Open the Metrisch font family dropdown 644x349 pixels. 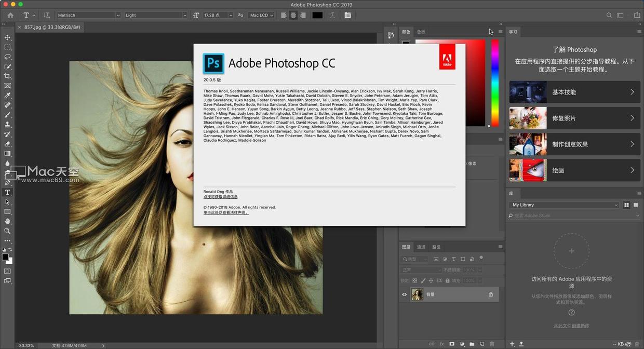click(x=89, y=15)
